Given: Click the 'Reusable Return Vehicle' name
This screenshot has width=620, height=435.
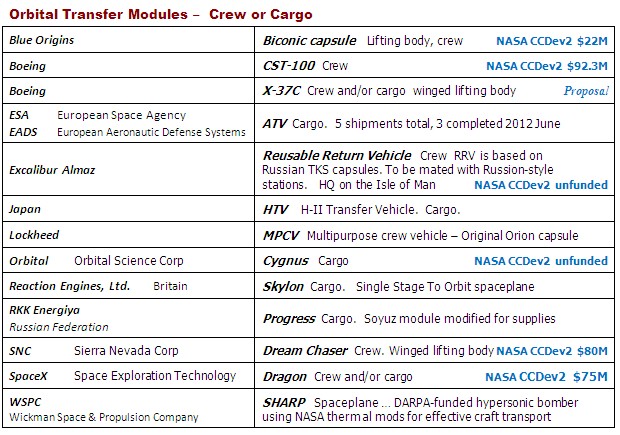Looking at the screenshot, I should click(x=336, y=156).
